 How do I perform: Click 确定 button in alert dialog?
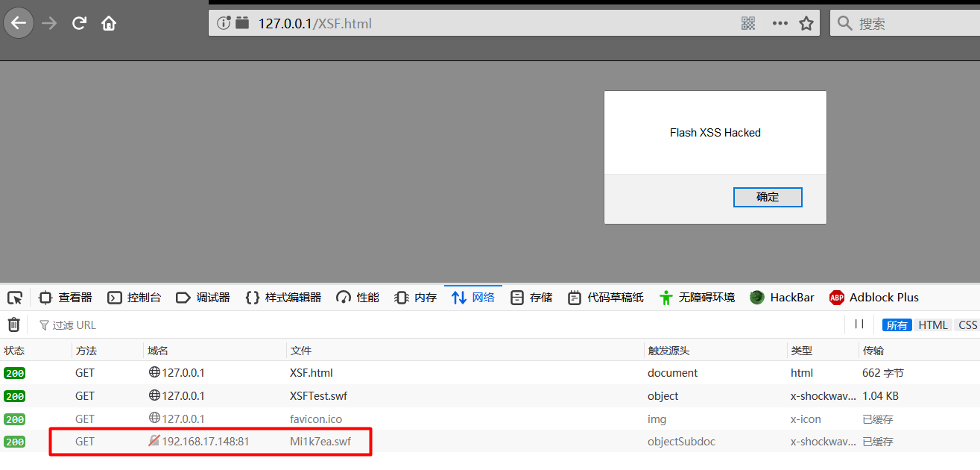tap(768, 197)
